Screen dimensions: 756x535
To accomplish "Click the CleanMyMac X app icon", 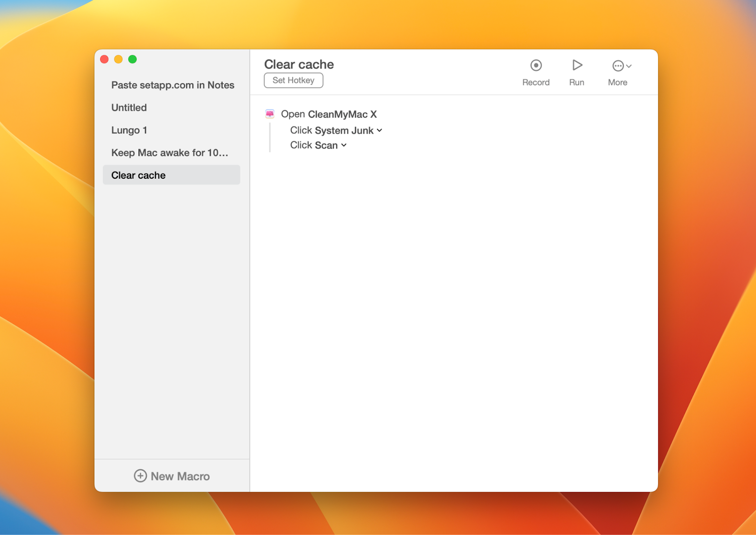I will point(270,114).
